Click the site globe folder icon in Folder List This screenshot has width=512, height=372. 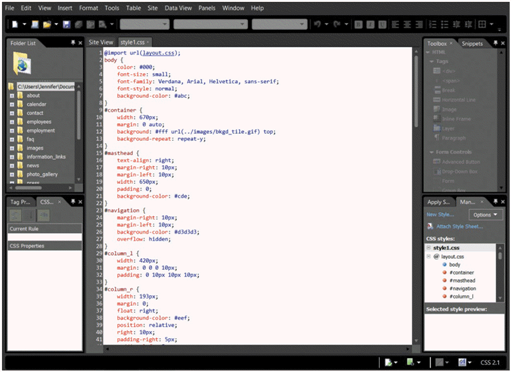point(22,63)
